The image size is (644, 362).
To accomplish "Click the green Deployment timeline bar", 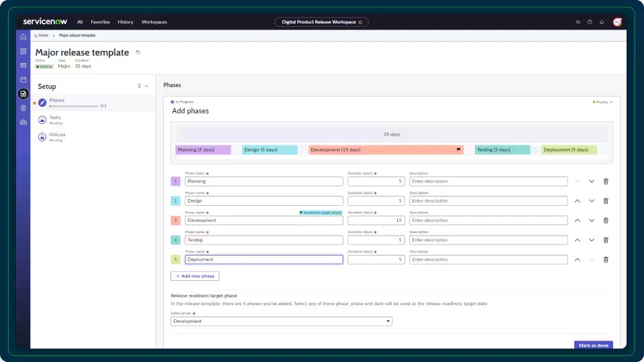I will pos(569,149).
